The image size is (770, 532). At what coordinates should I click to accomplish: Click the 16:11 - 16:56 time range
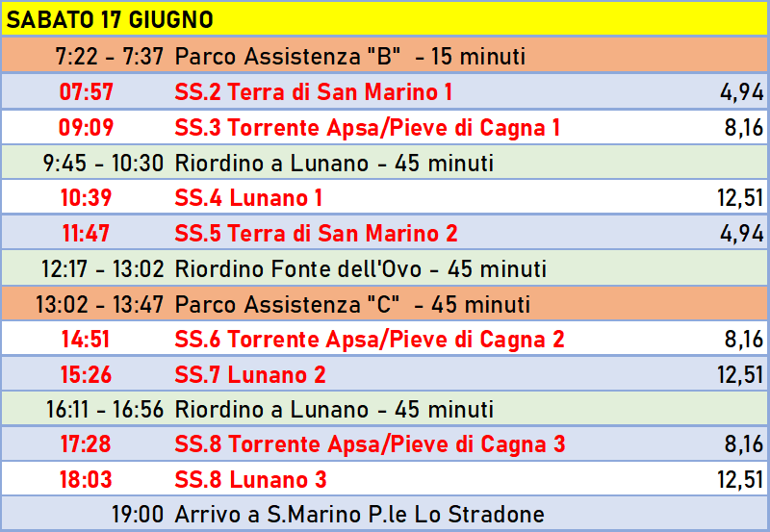[x=105, y=409]
